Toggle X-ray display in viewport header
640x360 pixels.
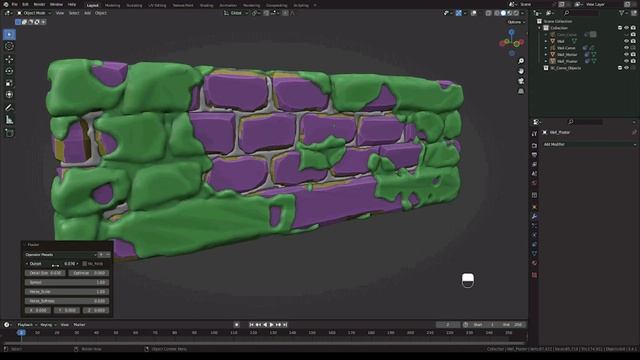[488, 13]
